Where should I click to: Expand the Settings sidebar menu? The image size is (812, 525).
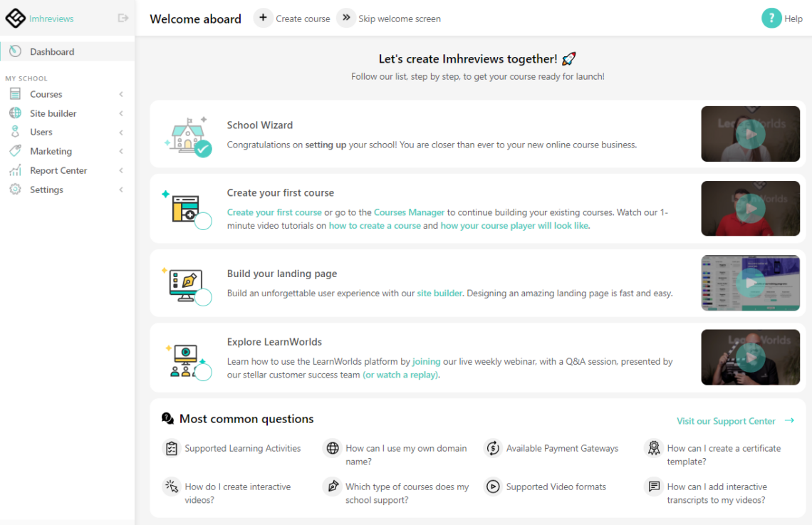120,189
